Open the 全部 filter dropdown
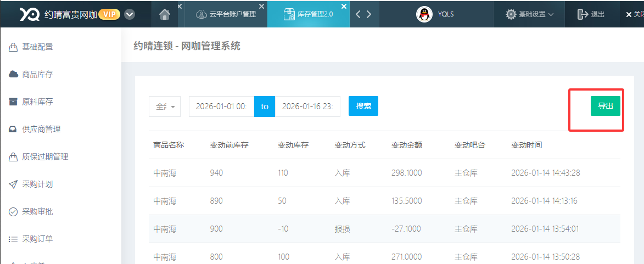 pyautogui.click(x=165, y=106)
